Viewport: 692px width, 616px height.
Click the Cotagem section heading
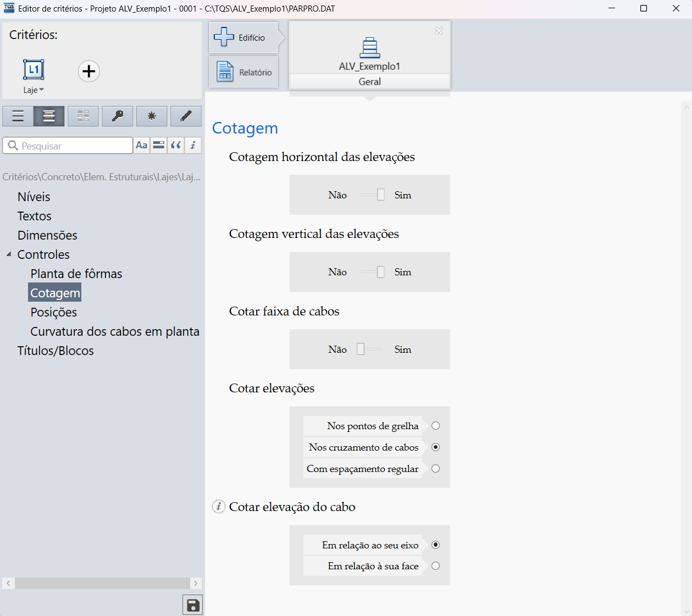[x=245, y=128]
